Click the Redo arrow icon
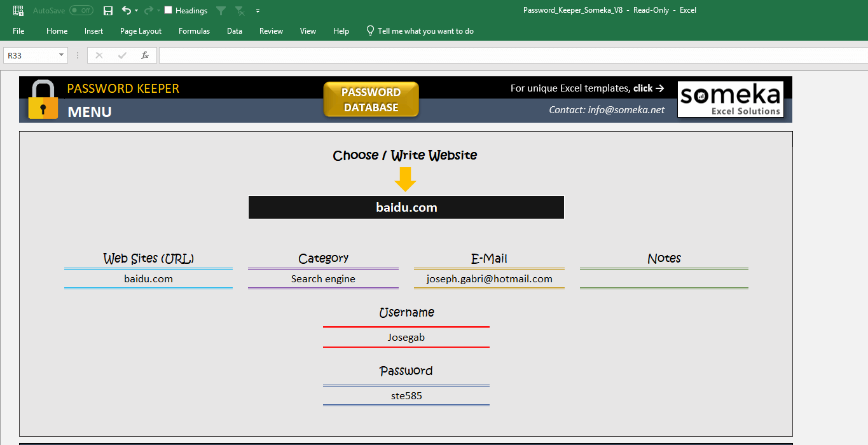The width and height of the screenshot is (868, 445). click(x=148, y=11)
